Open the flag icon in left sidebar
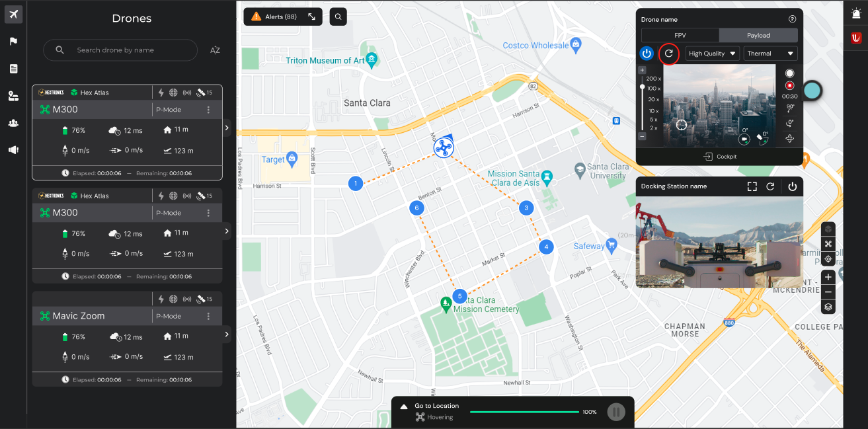 click(13, 41)
